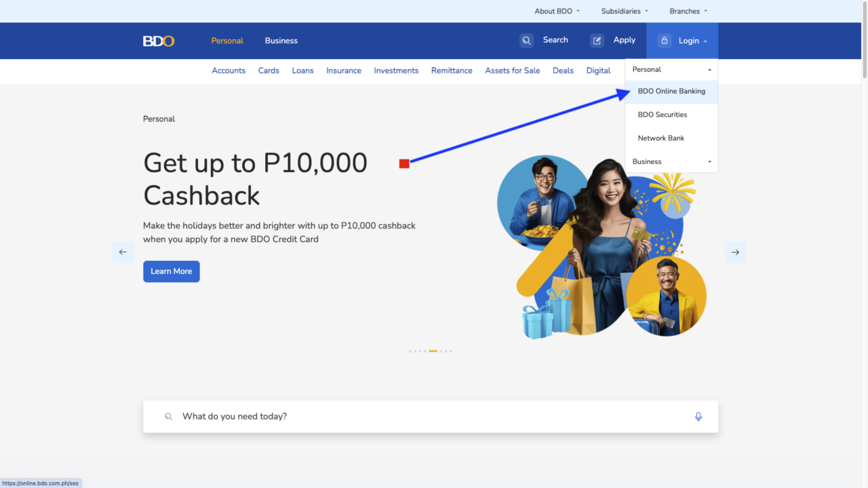This screenshot has height=488, width=868.
Task: Focus the 'What do you need today?' field
Action: (x=431, y=416)
